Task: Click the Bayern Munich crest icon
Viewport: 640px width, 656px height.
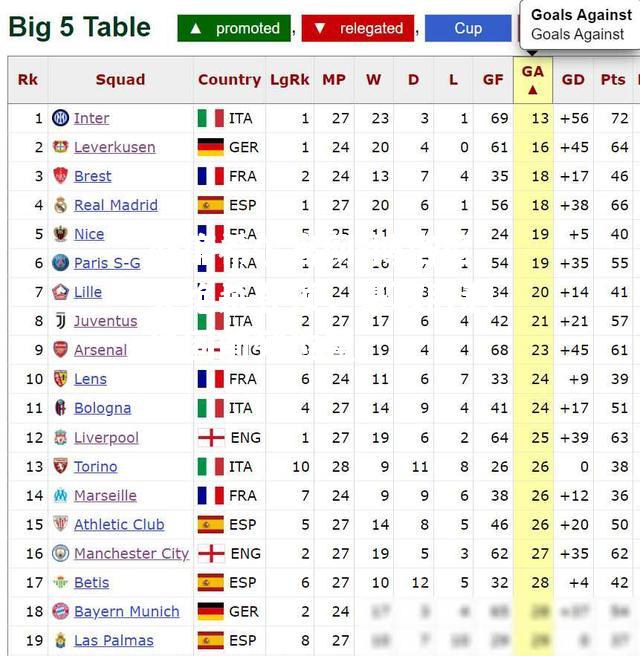Action: (60, 611)
